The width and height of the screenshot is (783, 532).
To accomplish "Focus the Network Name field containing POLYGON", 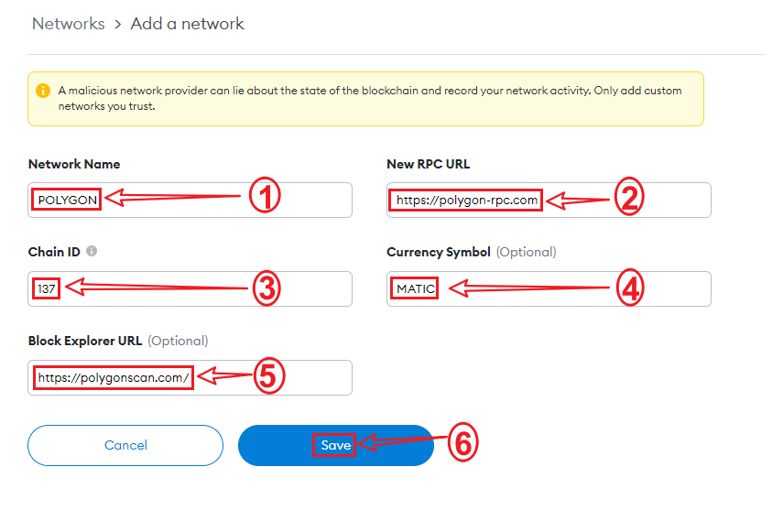I will point(190,200).
